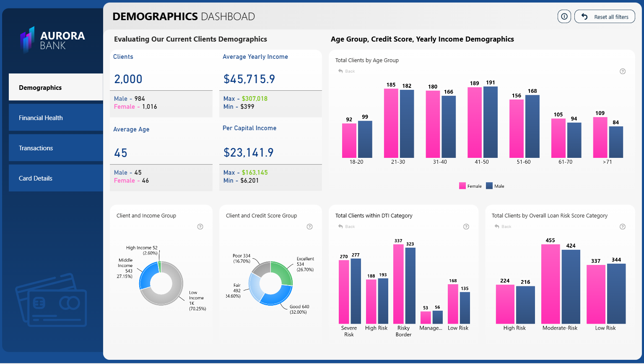The width and height of the screenshot is (644, 364).
Task: Go to the Transactions page
Action: tap(56, 148)
